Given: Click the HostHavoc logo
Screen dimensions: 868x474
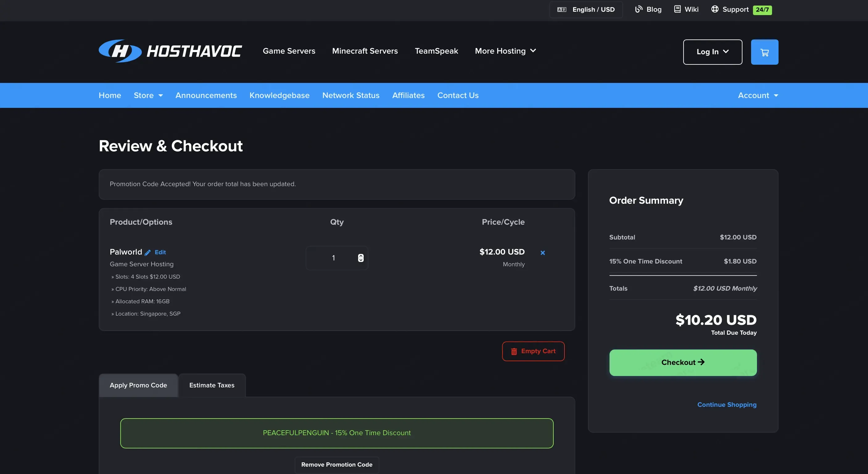Looking at the screenshot, I should click(x=170, y=51).
